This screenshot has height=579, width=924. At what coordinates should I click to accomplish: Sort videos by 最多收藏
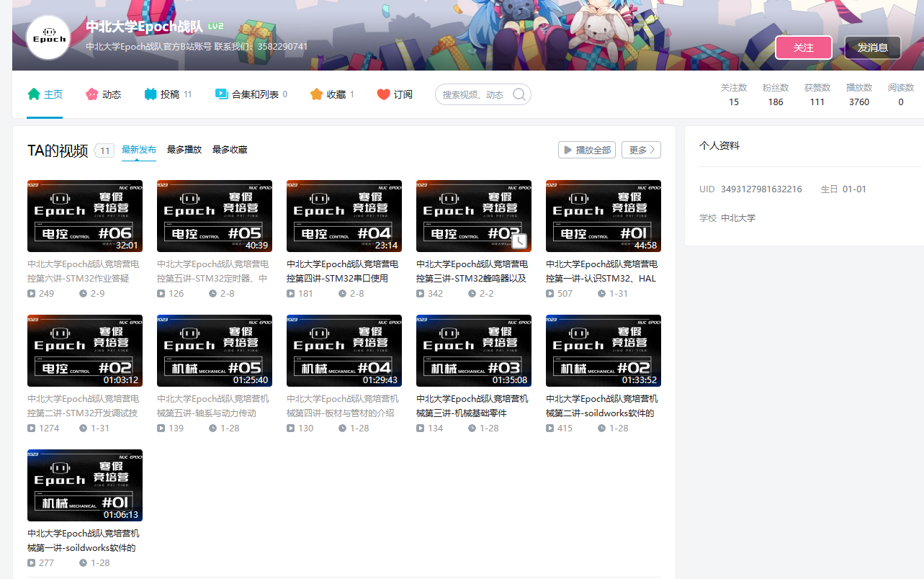pos(230,150)
